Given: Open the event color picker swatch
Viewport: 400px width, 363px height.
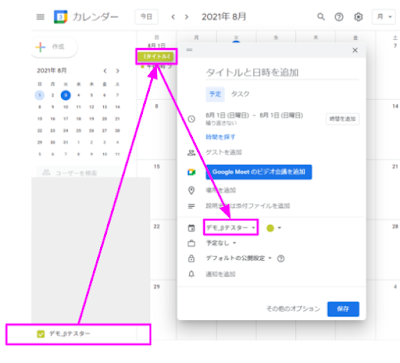Looking at the screenshot, I should click(x=274, y=228).
